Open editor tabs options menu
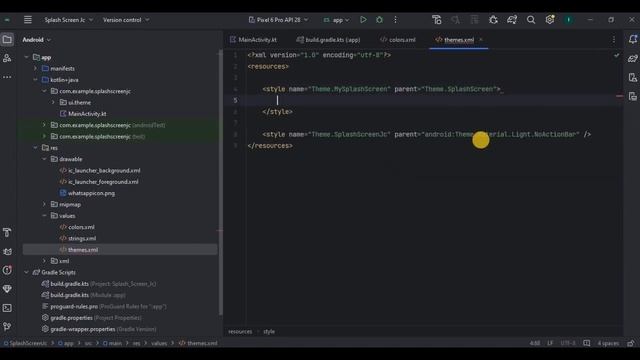 click(x=613, y=40)
